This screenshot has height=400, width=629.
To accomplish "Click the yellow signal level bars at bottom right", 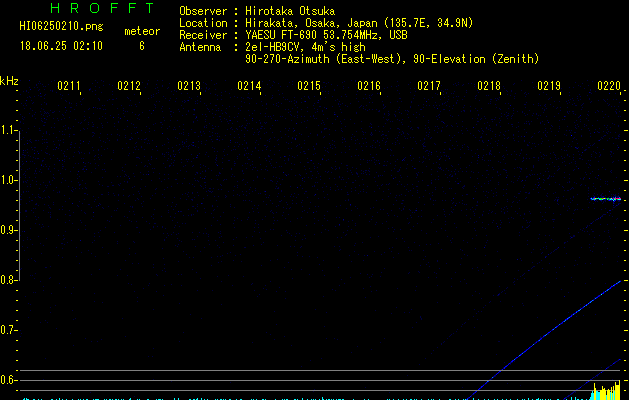I will (607, 390).
